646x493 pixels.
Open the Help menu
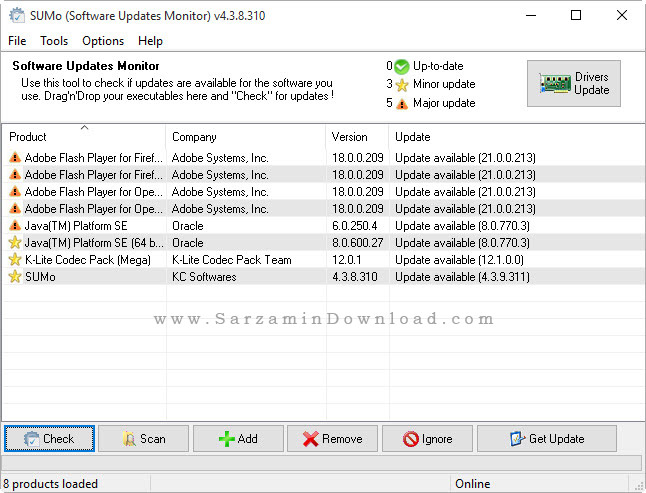pyautogui.click(x=150, y=41)
